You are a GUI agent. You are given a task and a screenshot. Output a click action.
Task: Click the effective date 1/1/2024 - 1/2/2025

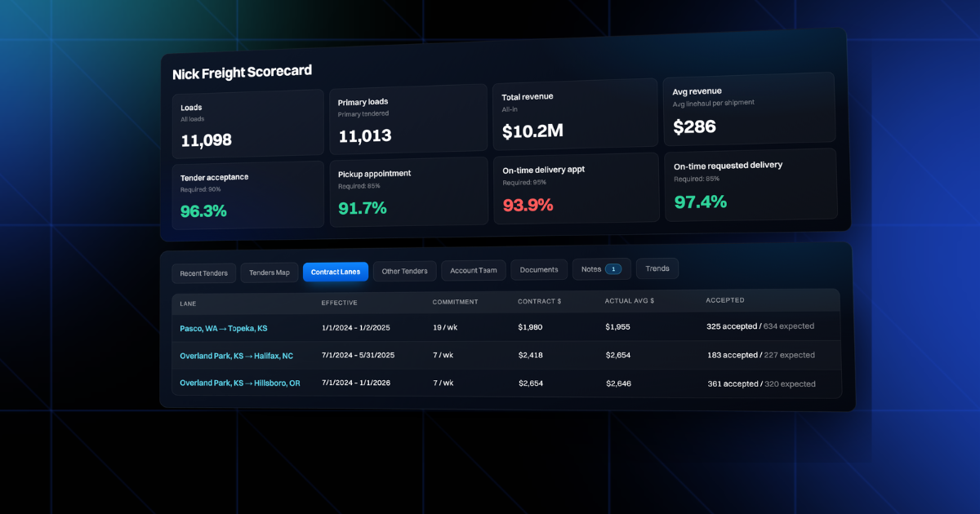coord(356,328)
